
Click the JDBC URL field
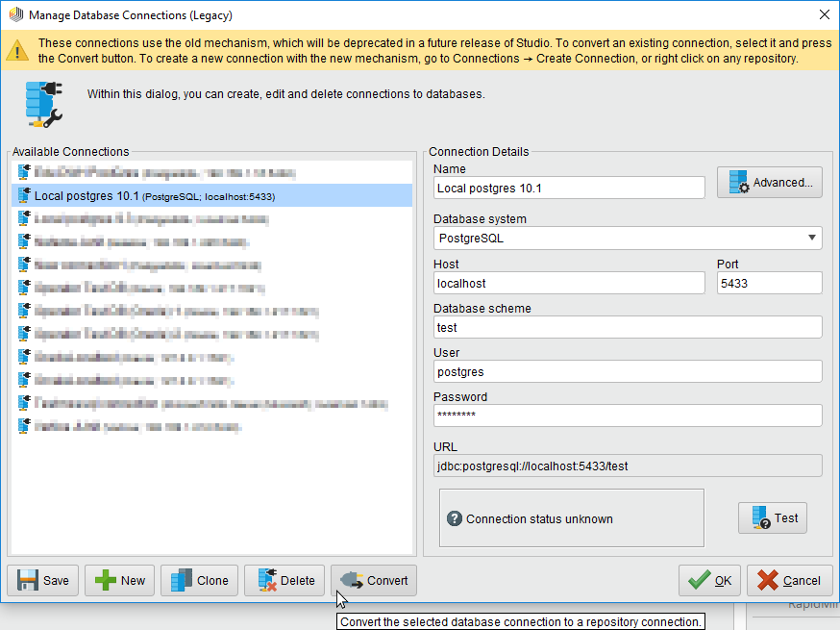pos(628,466)
